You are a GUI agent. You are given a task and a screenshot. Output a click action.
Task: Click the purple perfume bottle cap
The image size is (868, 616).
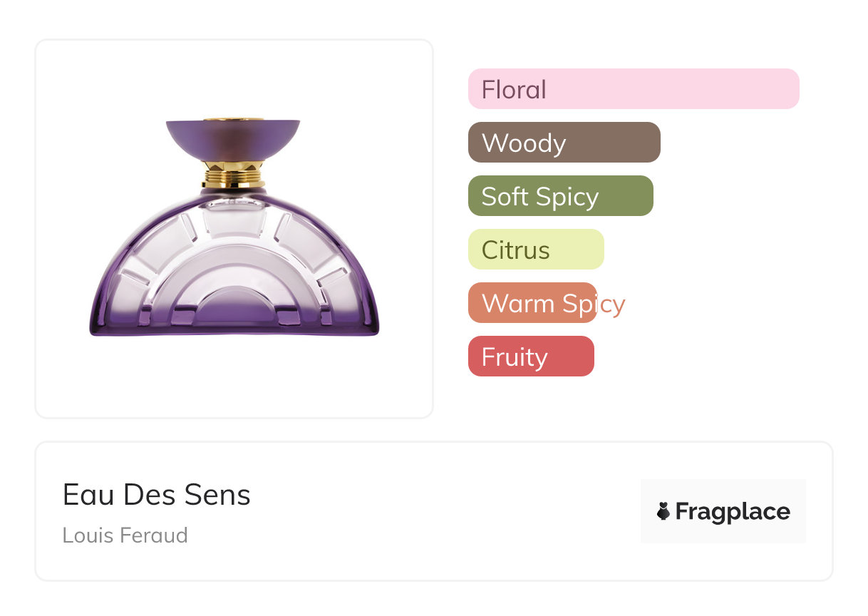[x=233, y=140]
